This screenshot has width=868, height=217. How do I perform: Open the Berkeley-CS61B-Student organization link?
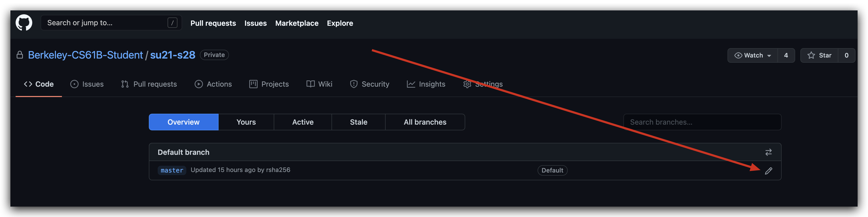pos(85,55)
